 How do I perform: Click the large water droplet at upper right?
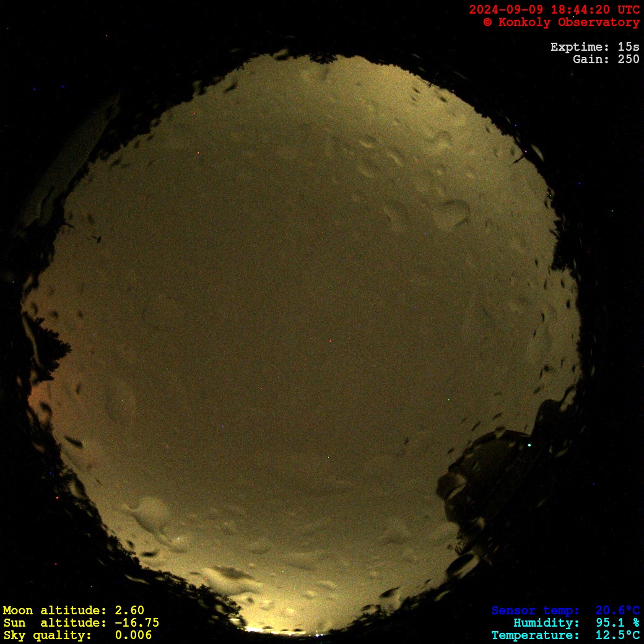(452, 214)
